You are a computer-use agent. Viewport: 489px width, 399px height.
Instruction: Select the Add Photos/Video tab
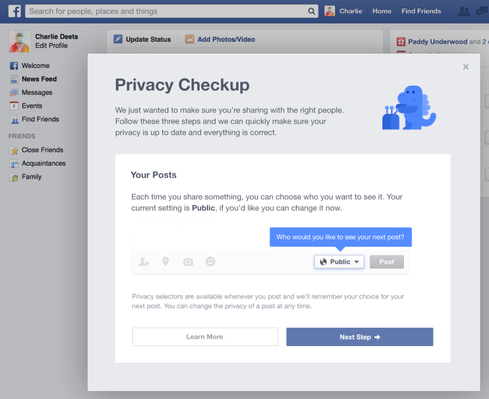(220, 39)
